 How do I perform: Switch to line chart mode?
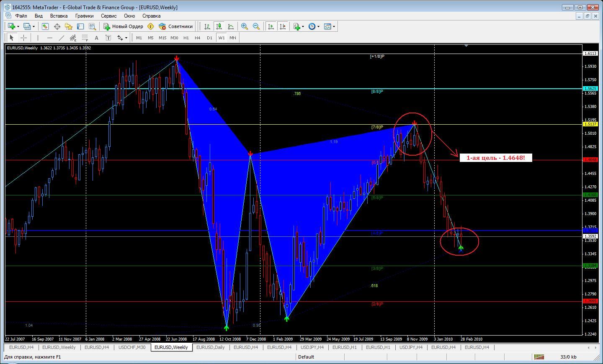230,26
